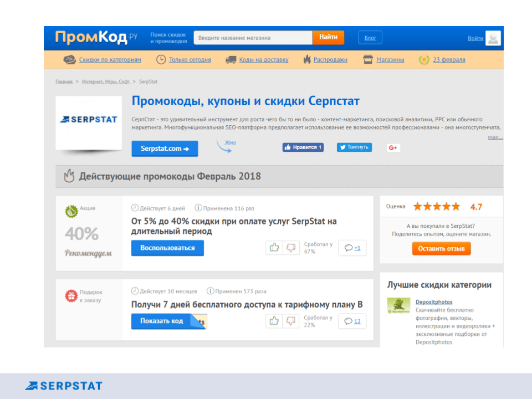Click the Serpstat store logo thumbnail
The width and height of the screenshot is (532, 399).
click(89, 122)
